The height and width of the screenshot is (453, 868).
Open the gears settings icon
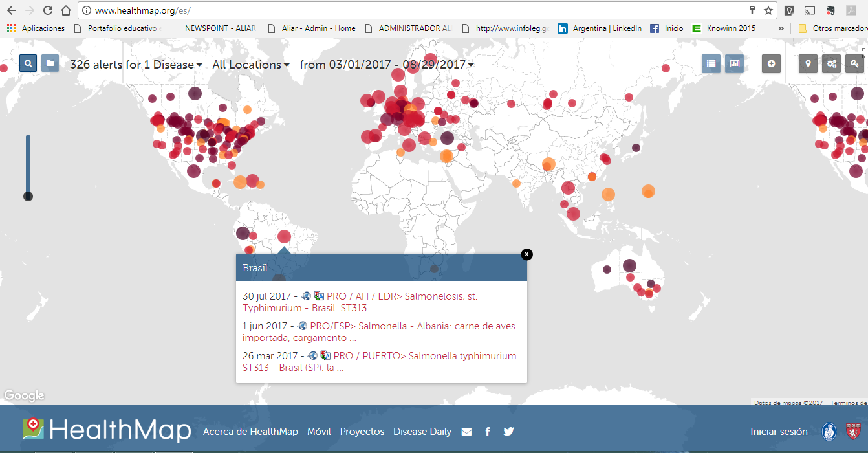click(832, 63)
